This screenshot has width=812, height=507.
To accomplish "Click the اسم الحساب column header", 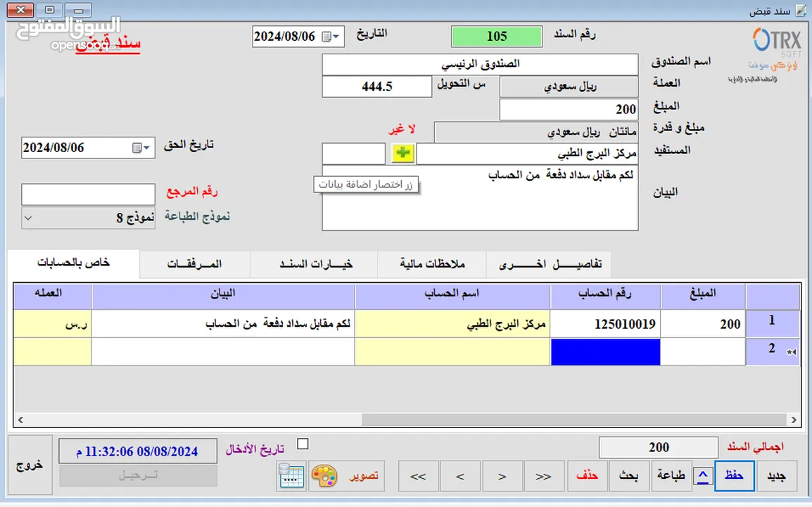I will click(x=452, y=296).
